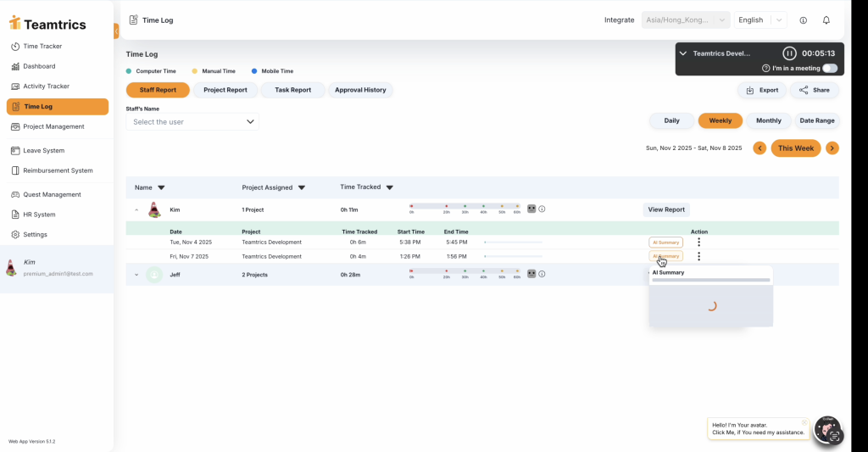Click info icon in Jeff's row
Image resolution: width=868 pixels, height=452 pixels.
coord(542,274)
